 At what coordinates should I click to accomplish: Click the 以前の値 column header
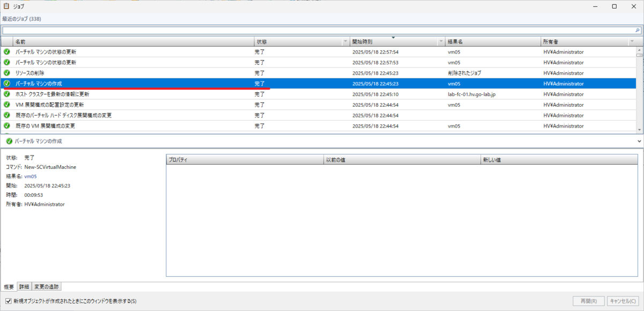pos(402,160)
